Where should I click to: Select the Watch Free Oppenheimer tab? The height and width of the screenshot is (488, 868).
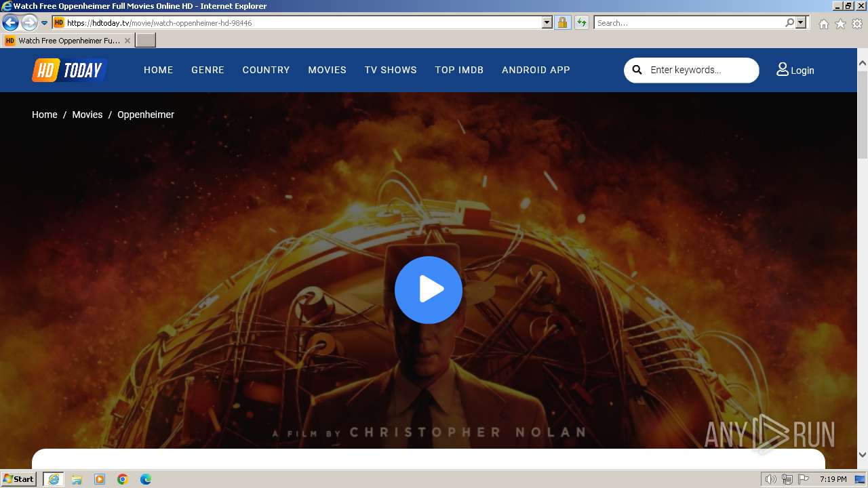[68, 41]
